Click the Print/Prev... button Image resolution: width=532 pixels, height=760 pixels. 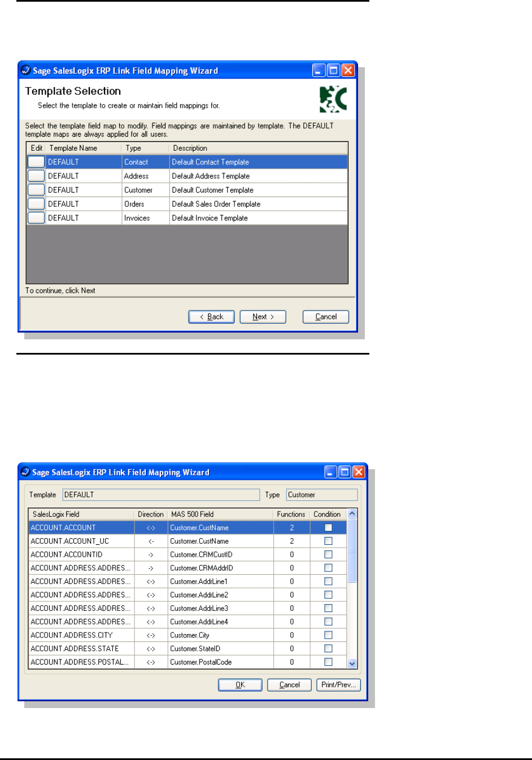(x=338, y=685)
